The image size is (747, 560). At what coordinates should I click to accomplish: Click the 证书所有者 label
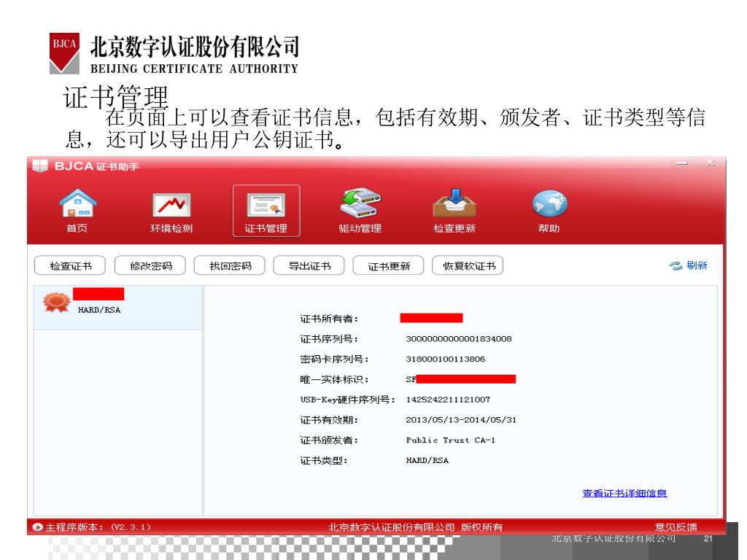point(329,319)
